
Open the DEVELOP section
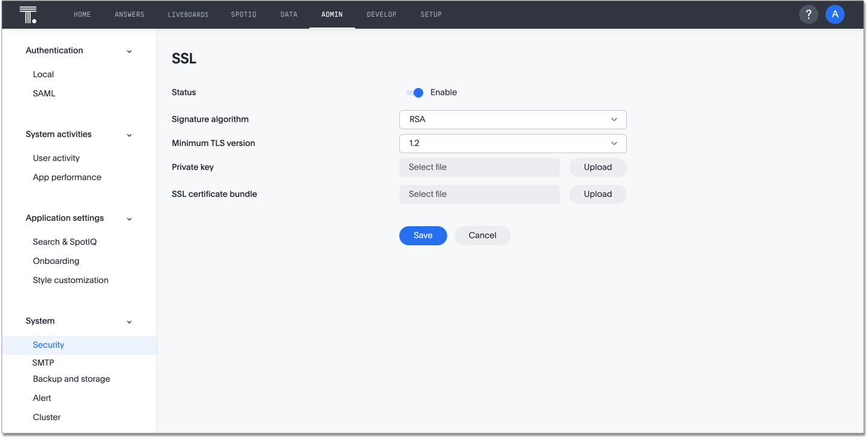tap(381, 14)
